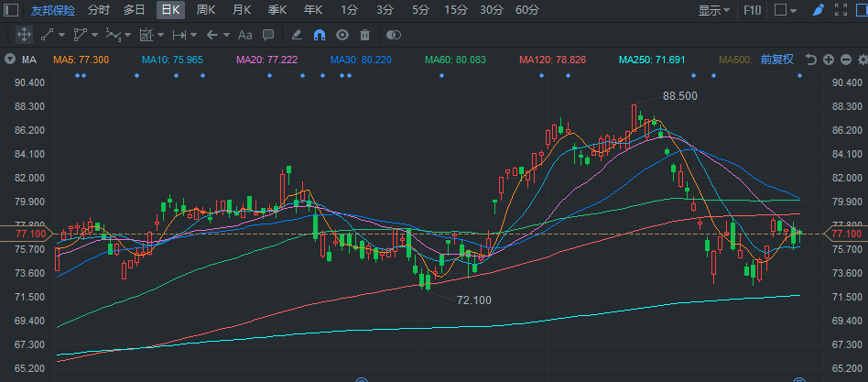Screen dimensions: 868x382
Task: Zoom in chart with plus icon
Action: click(x=829, y=60)
